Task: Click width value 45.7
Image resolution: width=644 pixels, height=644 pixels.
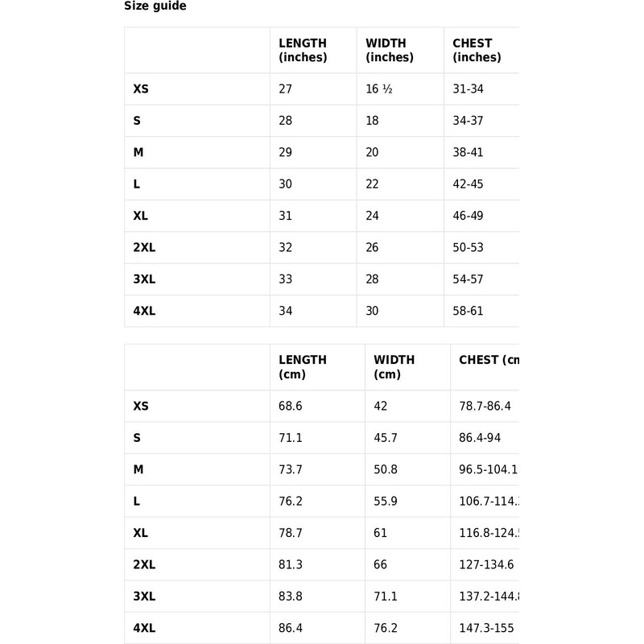Action: coord(386,438)
